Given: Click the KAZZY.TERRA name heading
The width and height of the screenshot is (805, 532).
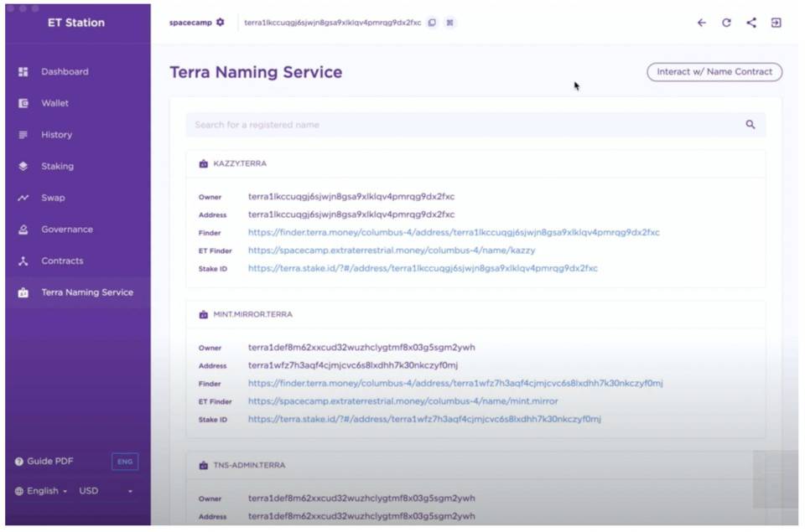Looking at the screenshot, I should click(x=240, y=163).
